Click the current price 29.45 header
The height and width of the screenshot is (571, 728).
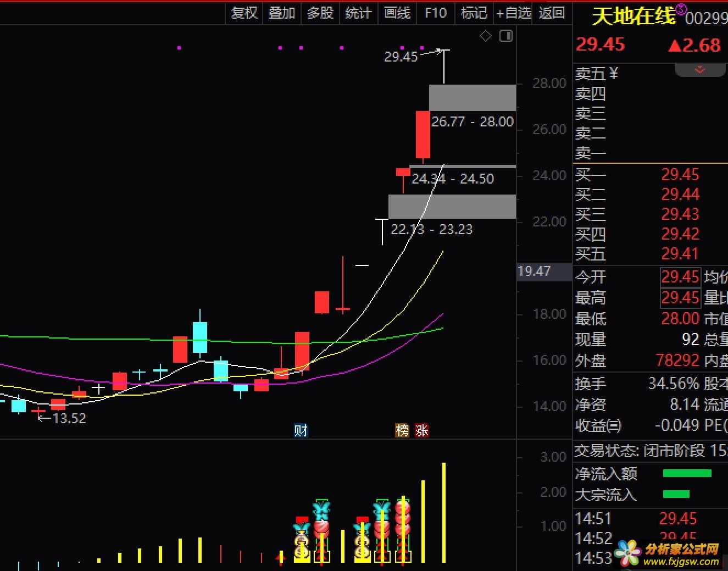600,45
